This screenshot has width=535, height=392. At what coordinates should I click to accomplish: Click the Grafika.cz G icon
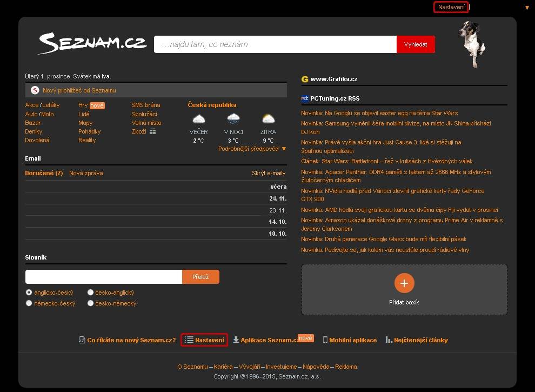[305, 79]
